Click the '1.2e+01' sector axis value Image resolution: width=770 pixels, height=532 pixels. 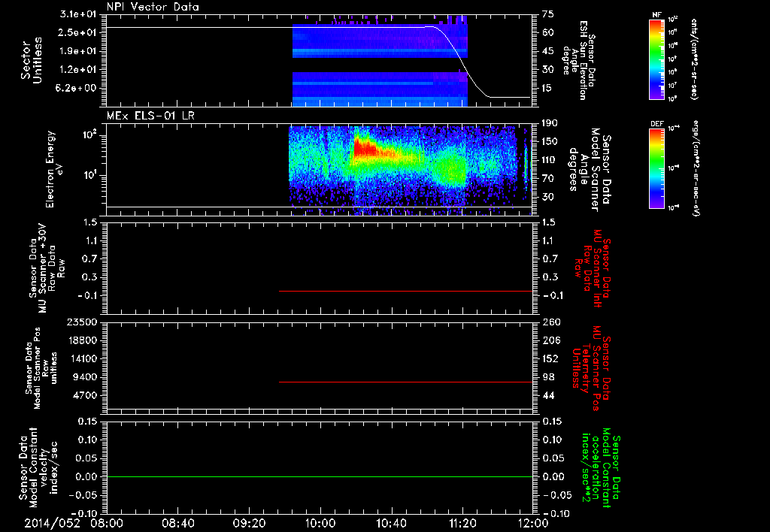tap(78, 70)
